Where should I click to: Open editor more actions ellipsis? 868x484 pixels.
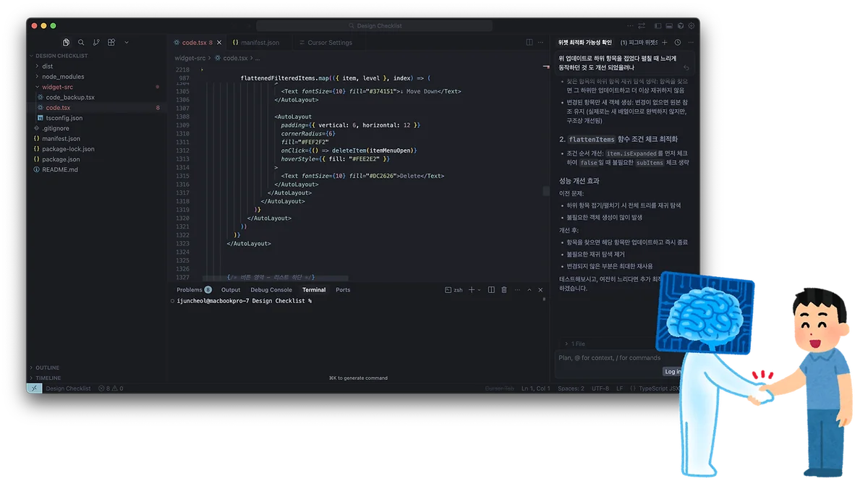(x=540, y=43)
